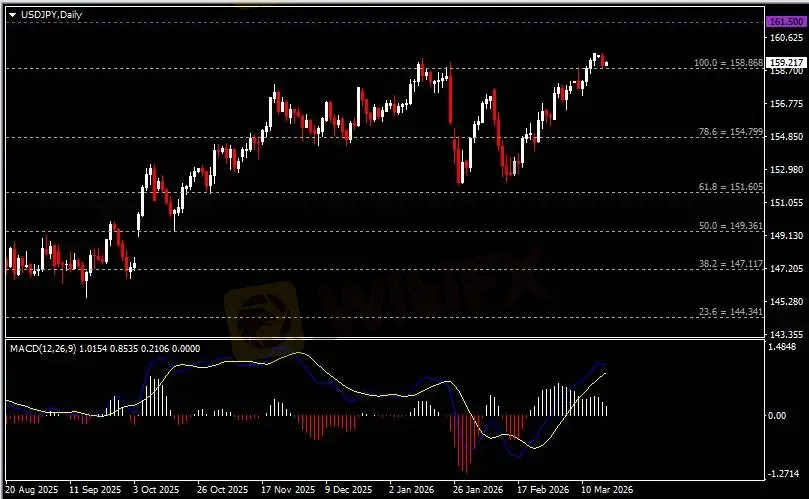
Task: Click price scale value 149.130
Action: (x=786, y=236)
